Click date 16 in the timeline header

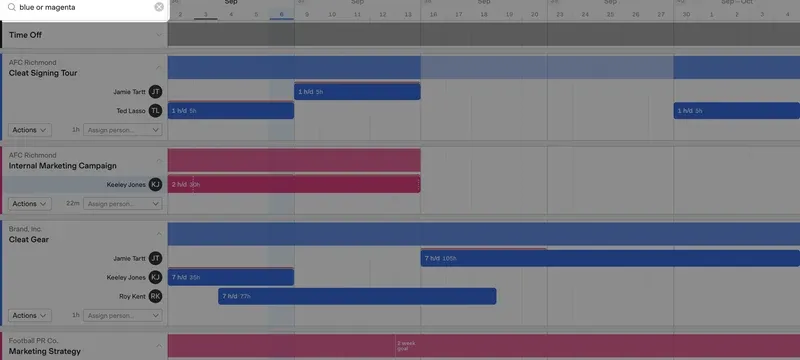(433, 14)
